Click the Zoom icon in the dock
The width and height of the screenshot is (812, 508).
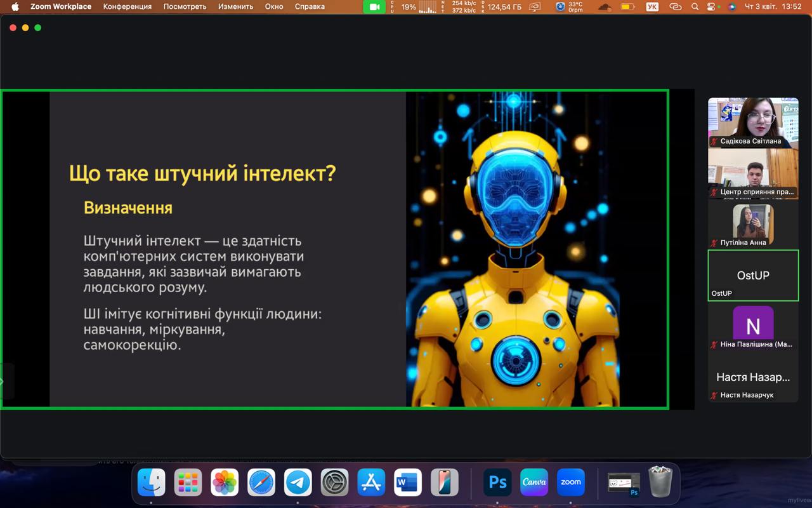click(x=570, y=483)
